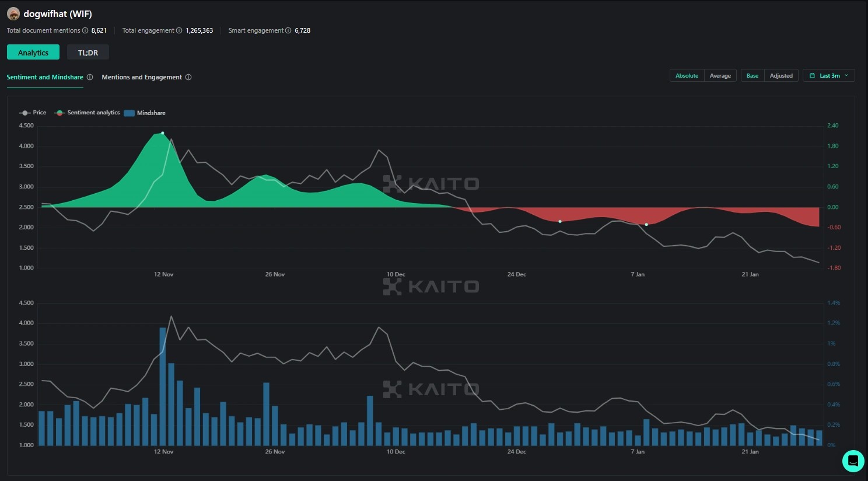Click the tallest Mindshare bar near 12 Nov
The width and height of the screenshot is (868, 481).
click(163, 386)
